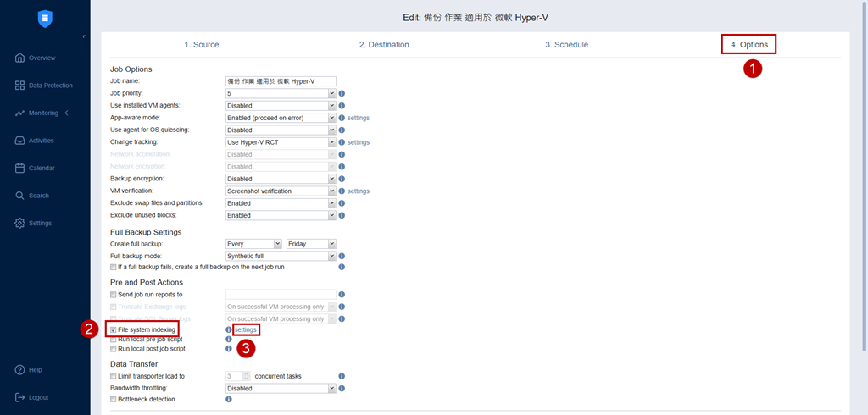
Task: Show info for Run local pre job script
Action: (229, 339)
